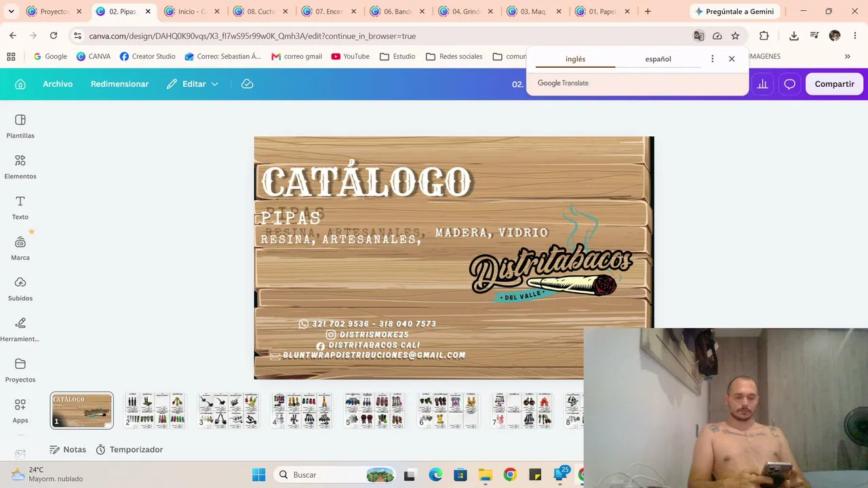Go to Canva home icon
Screen dimensions: 868x488
20,84
